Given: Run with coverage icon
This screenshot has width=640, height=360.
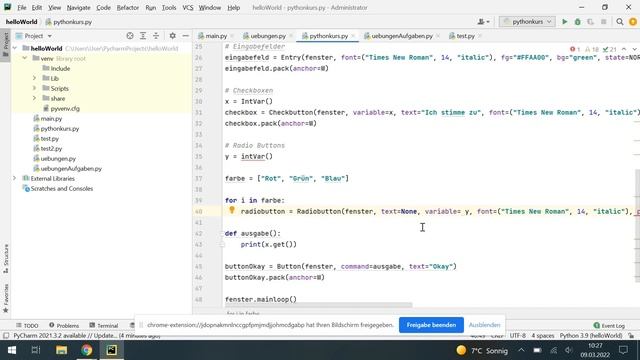Looking at the screenshot, I should (590, 22).
